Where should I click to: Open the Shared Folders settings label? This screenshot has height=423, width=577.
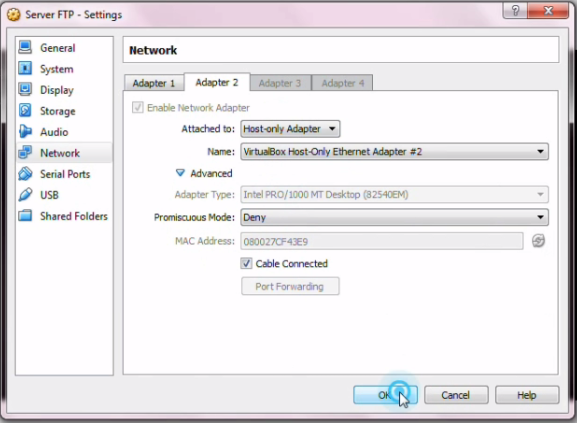point(74,216)
